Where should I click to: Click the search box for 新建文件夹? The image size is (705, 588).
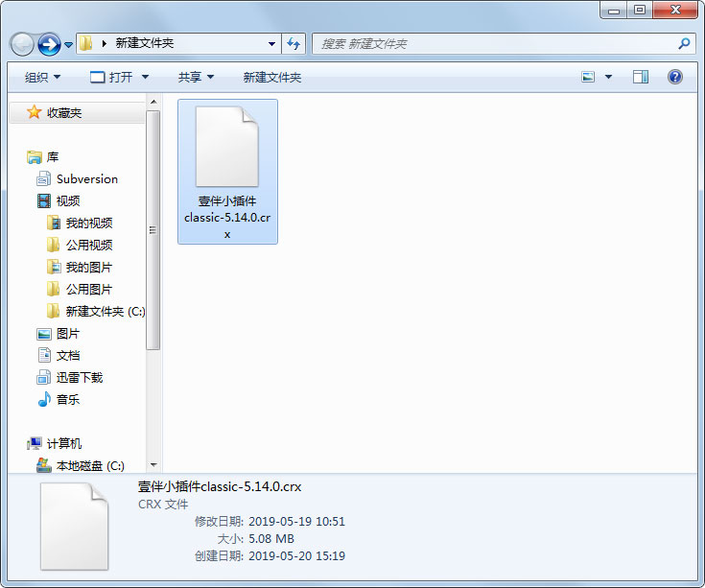click(504, 43)
